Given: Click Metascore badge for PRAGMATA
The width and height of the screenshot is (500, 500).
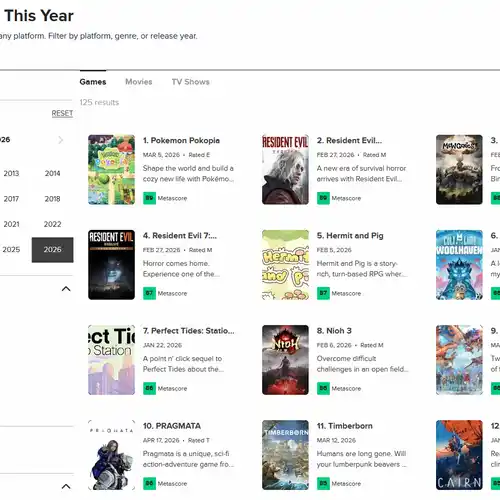Looking at the screenshot, I should 149,483.
